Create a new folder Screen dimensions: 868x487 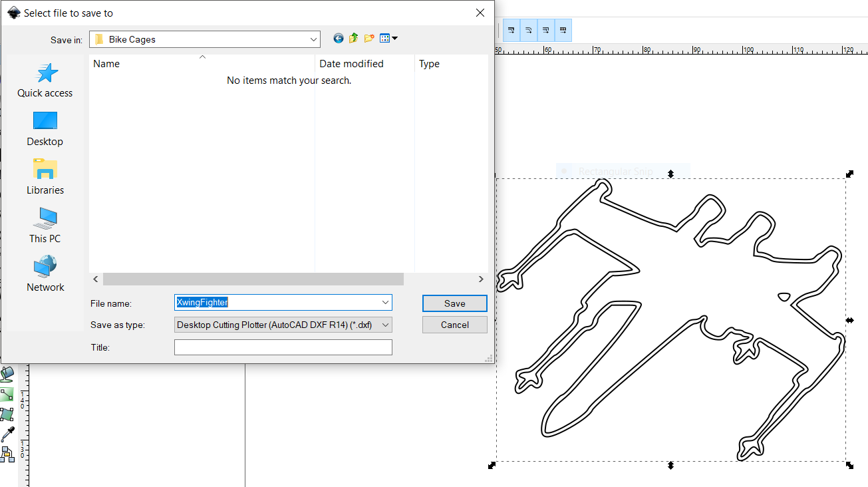[369, 39]
